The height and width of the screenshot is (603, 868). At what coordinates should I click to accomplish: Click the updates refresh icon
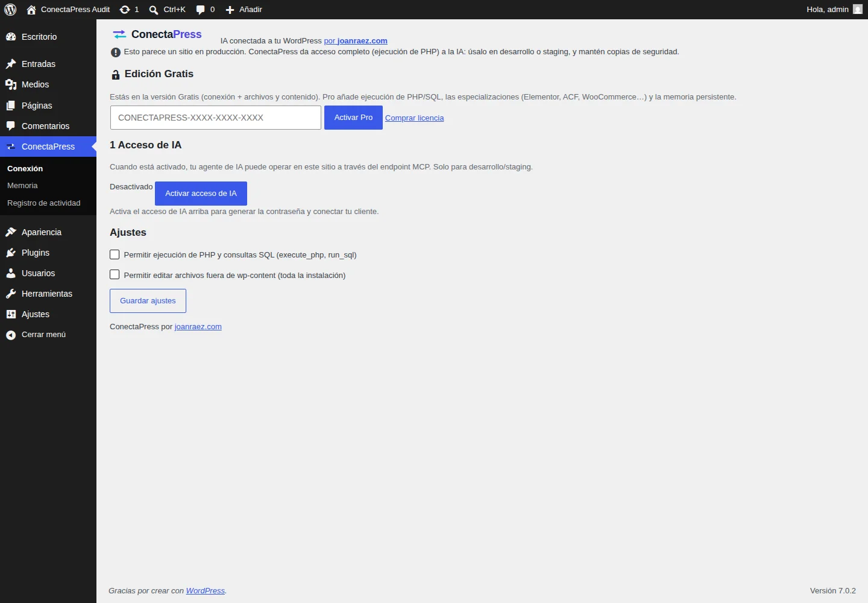coord(125,10)
